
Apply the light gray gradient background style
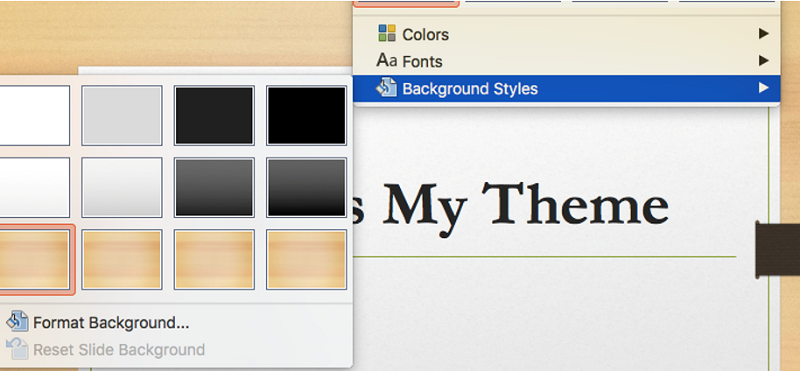(x=122, y=187)
